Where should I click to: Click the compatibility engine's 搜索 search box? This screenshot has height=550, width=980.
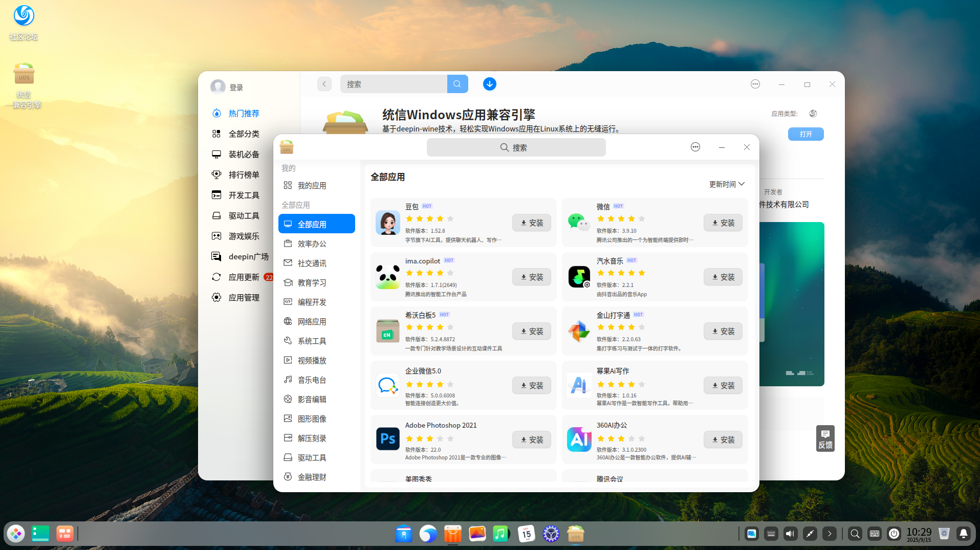(x=516, y=147)
